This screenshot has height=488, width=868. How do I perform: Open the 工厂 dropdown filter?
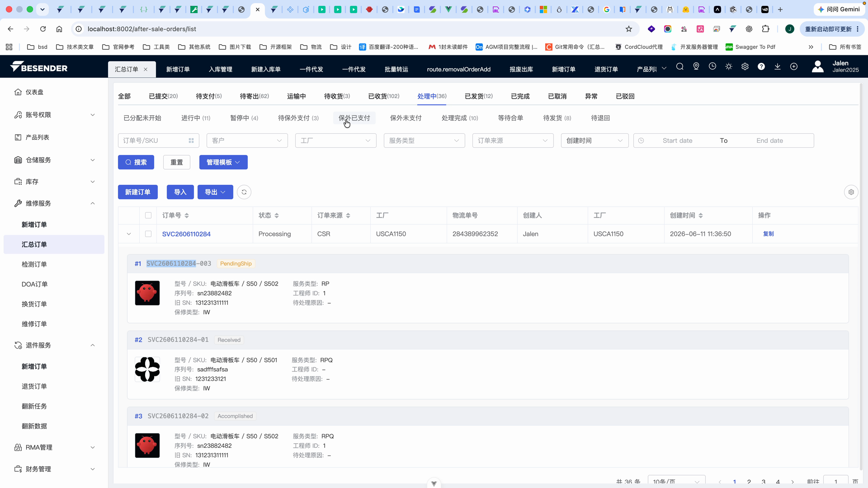336,141
